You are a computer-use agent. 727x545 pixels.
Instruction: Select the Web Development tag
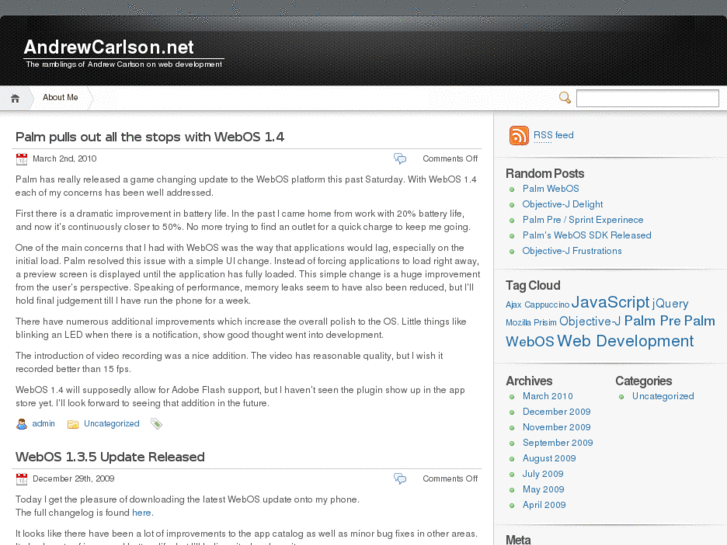[x=625, y=341]
